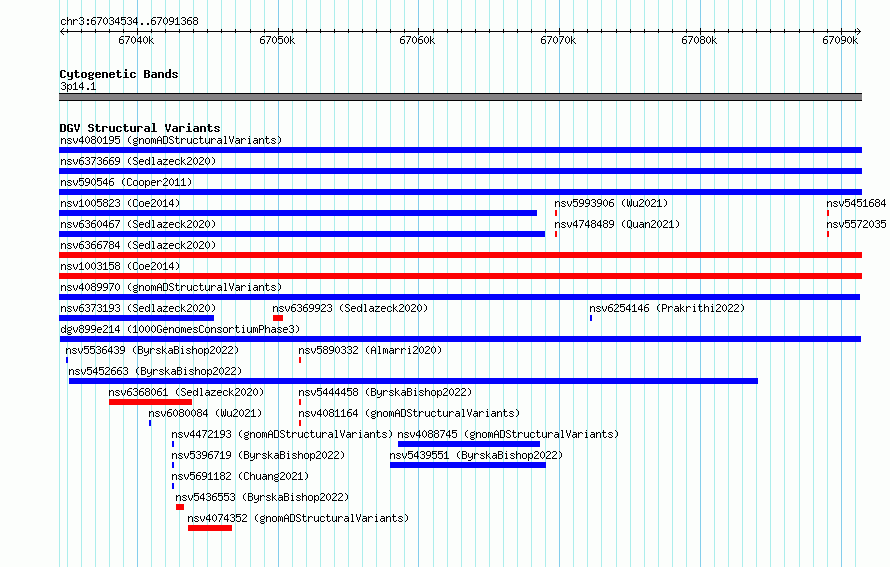Open the nsv590546 Cooper2011 variant

click(x=126, y=182)
